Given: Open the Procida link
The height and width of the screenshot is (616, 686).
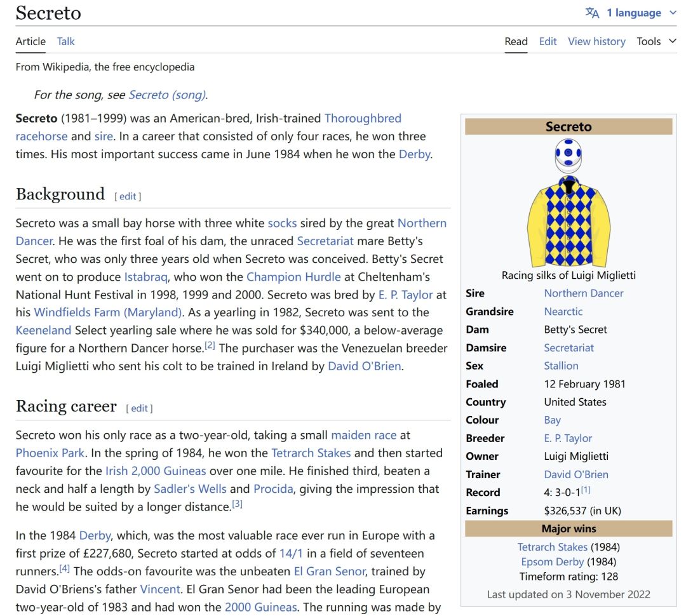Looking at the screenshot, I should click(273, 489).
